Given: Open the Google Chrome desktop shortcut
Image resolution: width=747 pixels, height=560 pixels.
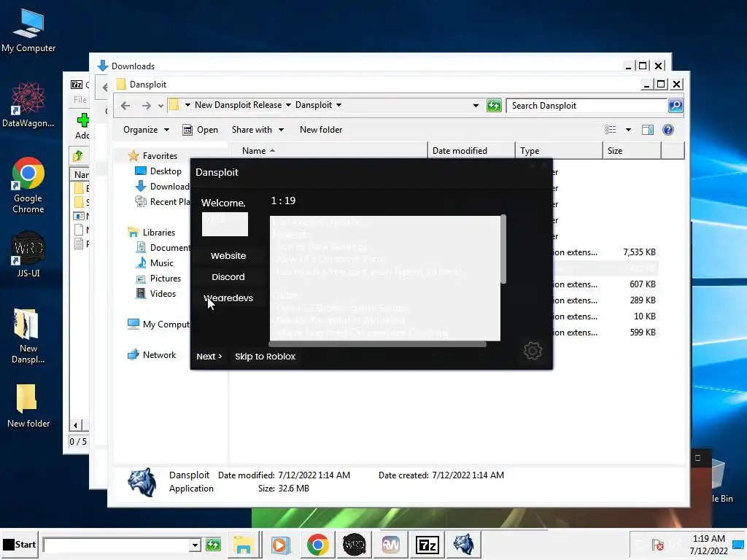Looking at the screenshot, I should tap(28, 185).
